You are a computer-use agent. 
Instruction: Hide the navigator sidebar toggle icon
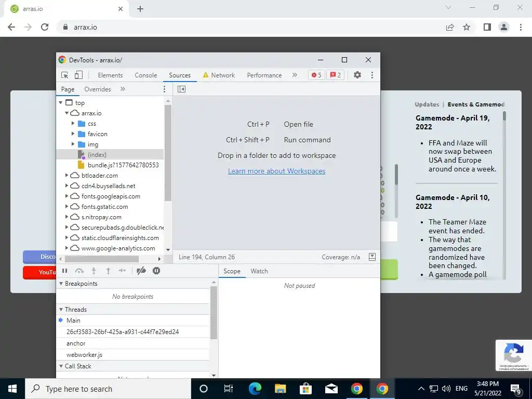pos(181,89)
